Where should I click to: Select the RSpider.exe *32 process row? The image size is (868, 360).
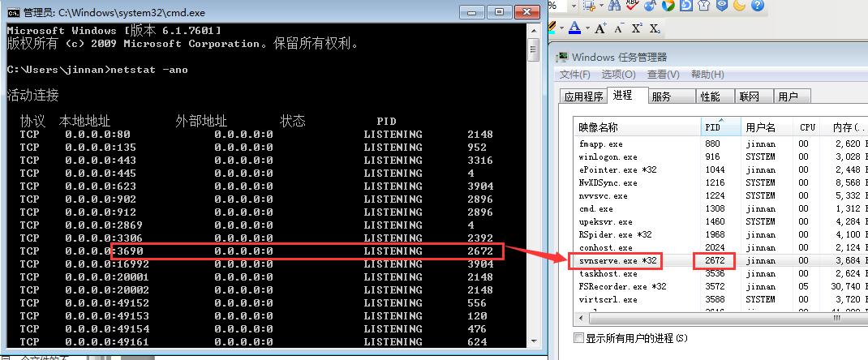(x=720, y=234)
